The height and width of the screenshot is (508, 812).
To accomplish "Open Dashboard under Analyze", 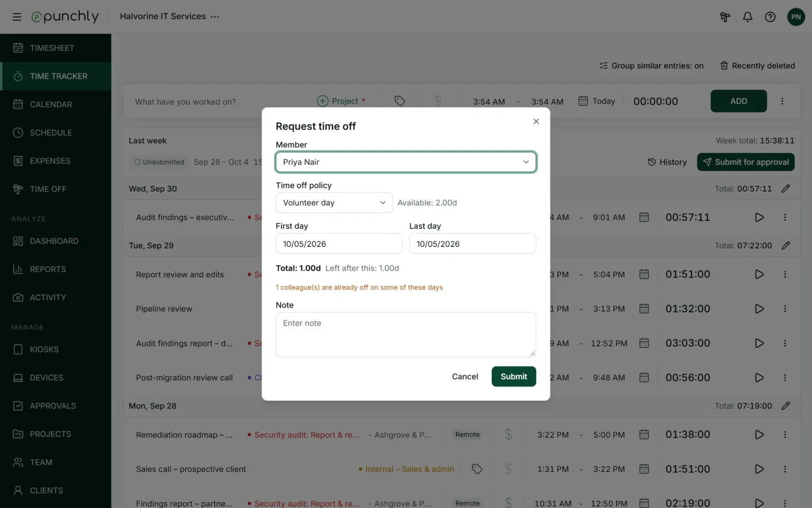I will [56, 241].
